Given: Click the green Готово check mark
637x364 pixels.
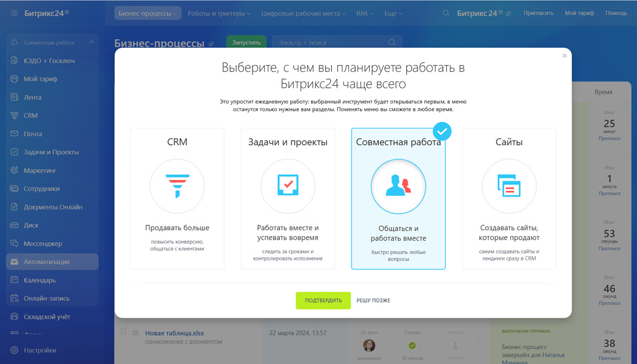Looking at the screenshot, I should pyautogui.click(x=412, y=346).
